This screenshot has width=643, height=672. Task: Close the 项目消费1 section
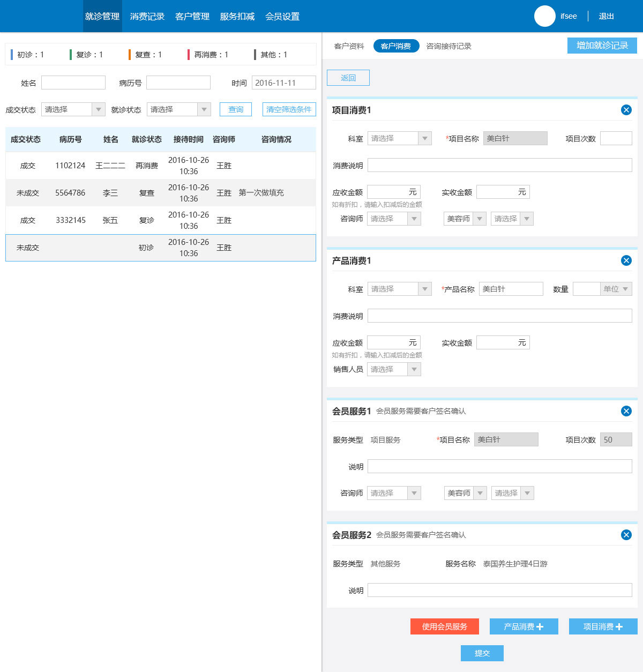coord(626,110)
